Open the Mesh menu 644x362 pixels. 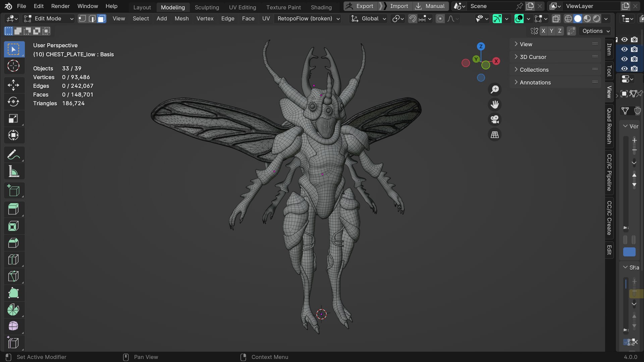pos(181,19)
